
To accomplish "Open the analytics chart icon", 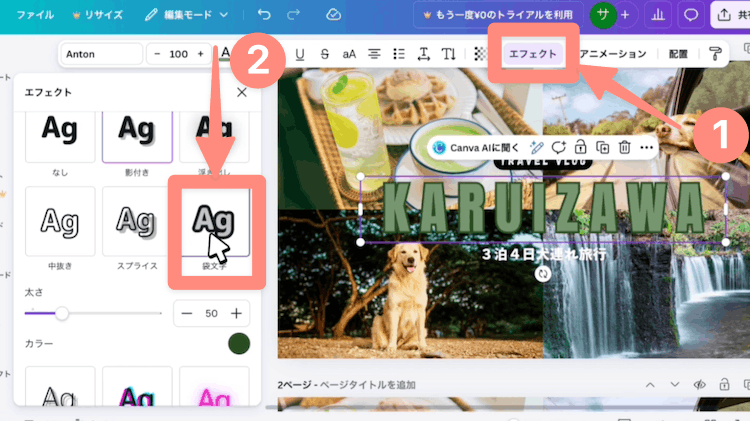I will [658, 15].
